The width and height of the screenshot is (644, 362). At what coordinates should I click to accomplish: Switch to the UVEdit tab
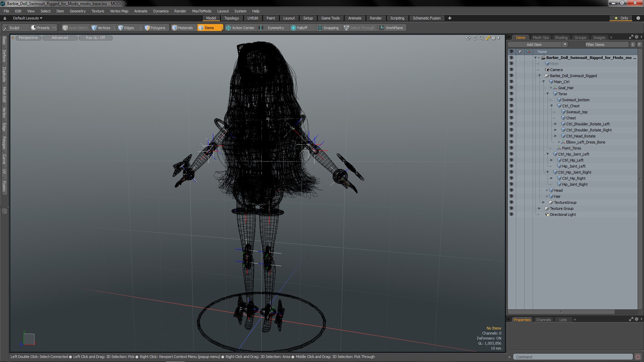click(253, 18)
